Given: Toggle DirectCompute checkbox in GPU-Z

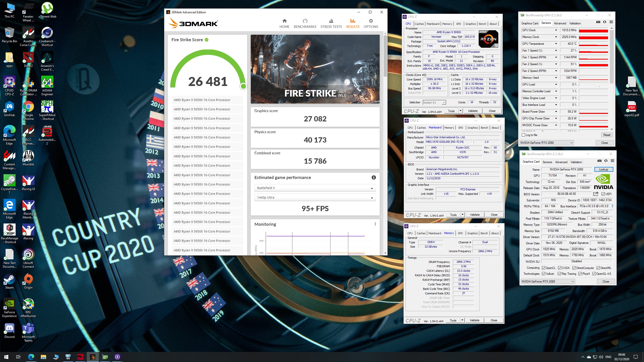Looking at the screenshot, I should (574, 268).
